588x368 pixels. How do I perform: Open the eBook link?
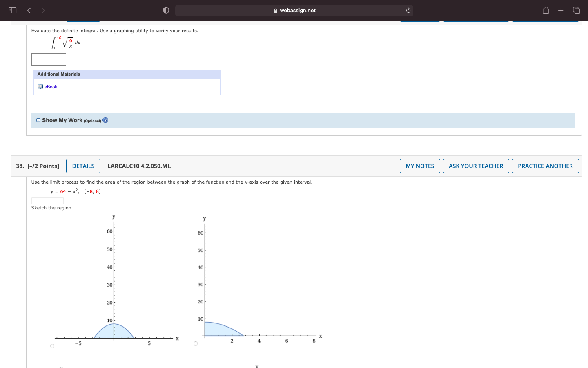[50, 86]
